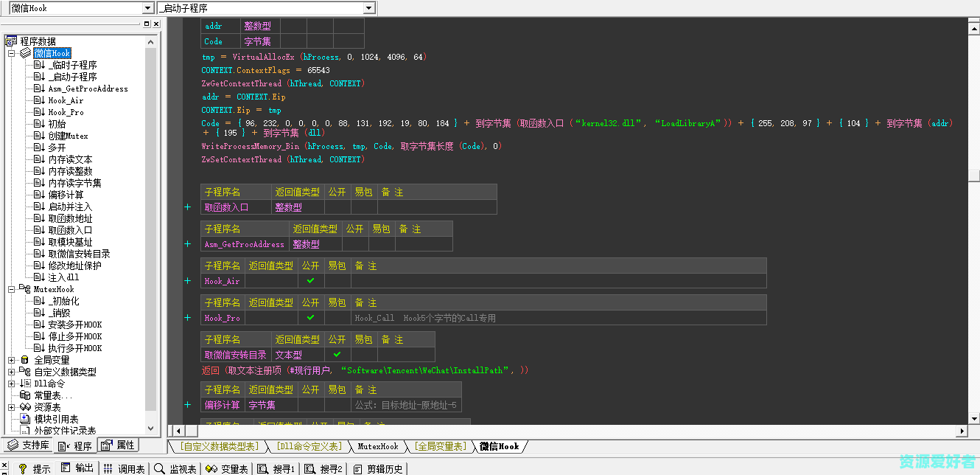980x475 pixels.
Task: Expand the Dll命令 tree node
Action: tap(11, 384)
